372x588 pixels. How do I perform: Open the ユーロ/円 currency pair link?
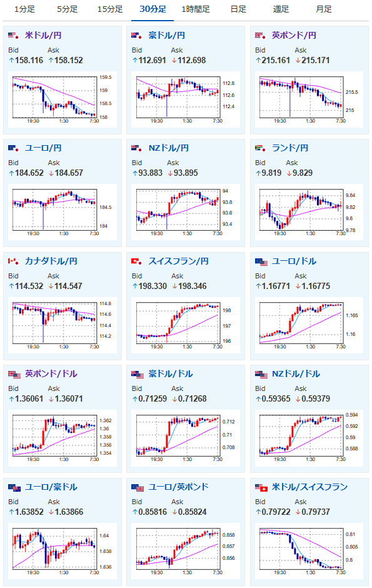point(43,148)
